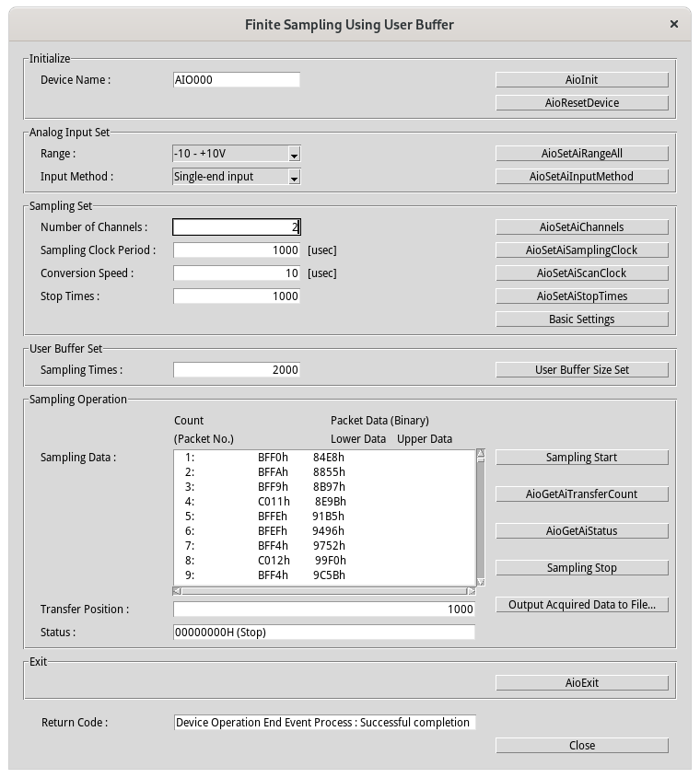The height and width of the screenshot is (778, 700).
Task: Click the Basic Settings button
Action: click(581, 319)
